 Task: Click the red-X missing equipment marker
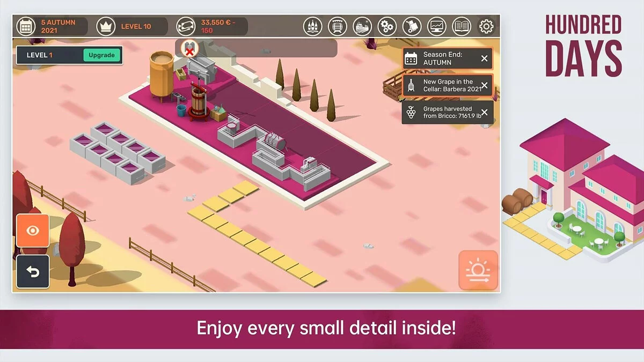[x=188, y=49]
